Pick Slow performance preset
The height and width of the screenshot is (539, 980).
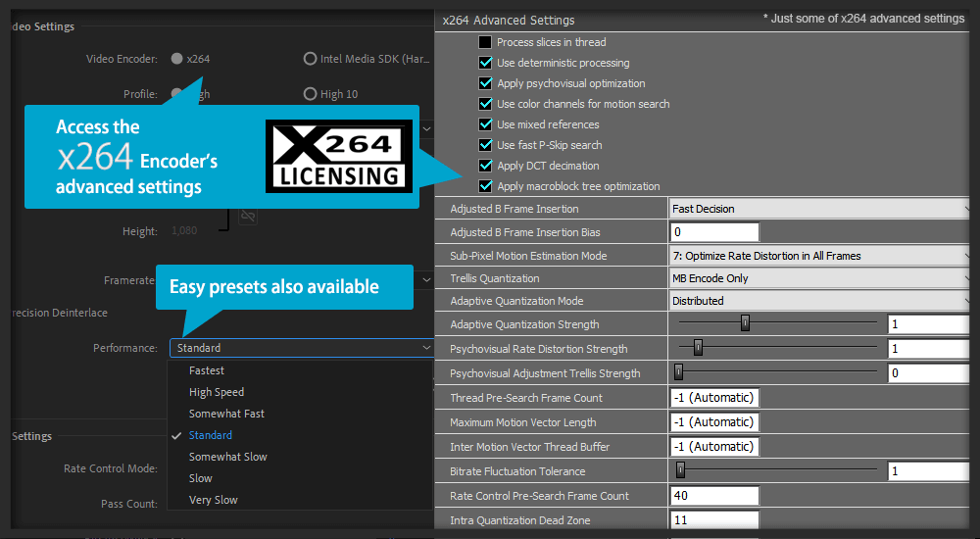coord(201,478)
